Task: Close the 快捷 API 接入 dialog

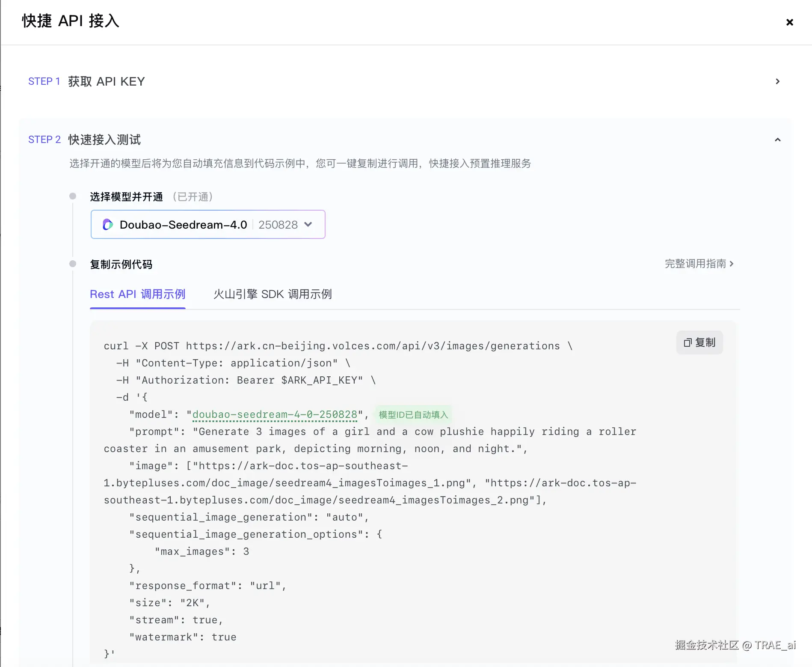Action: point(790,22)
